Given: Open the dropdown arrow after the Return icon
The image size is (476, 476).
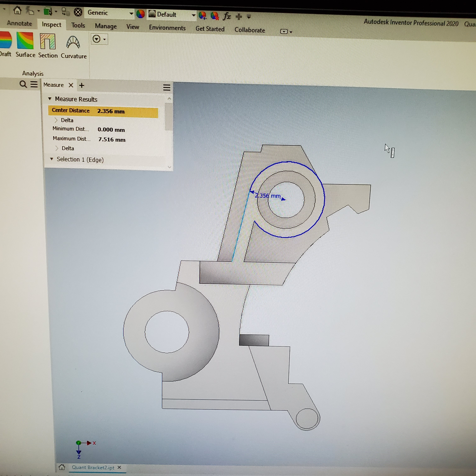Looking at the screenshot, I should point(38,11).
